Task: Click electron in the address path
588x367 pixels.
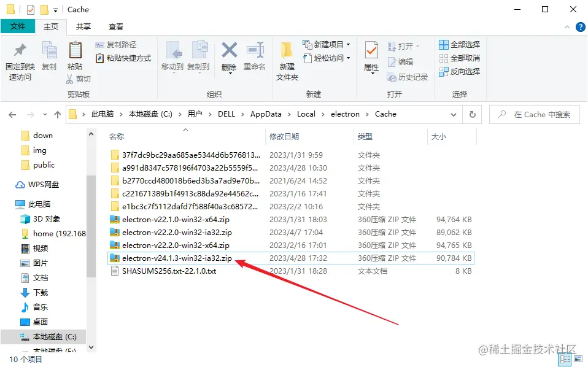Action: pos(345,114)
